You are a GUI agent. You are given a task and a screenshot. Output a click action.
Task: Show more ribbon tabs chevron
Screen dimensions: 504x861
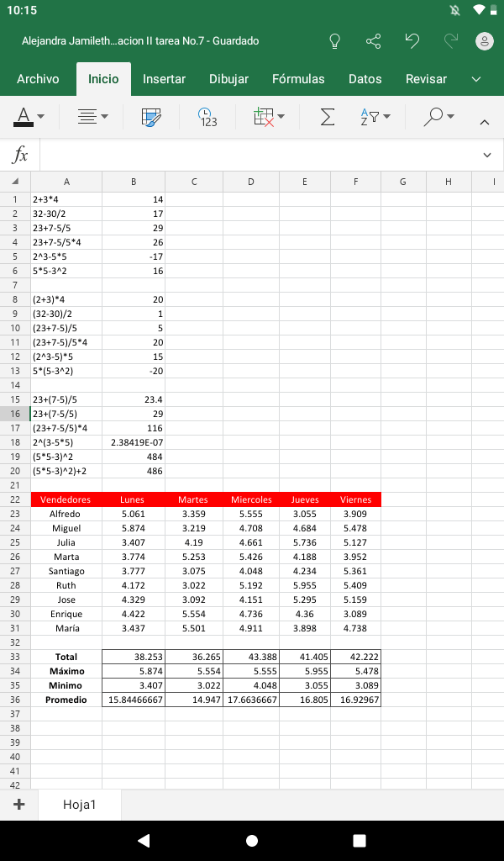click(476, 79)
